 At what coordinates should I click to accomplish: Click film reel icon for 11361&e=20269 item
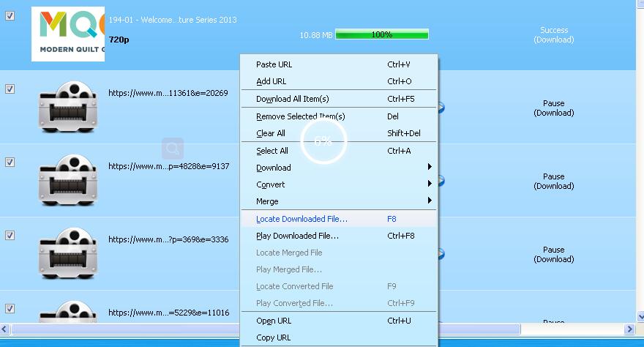click(x=68, y=107)
